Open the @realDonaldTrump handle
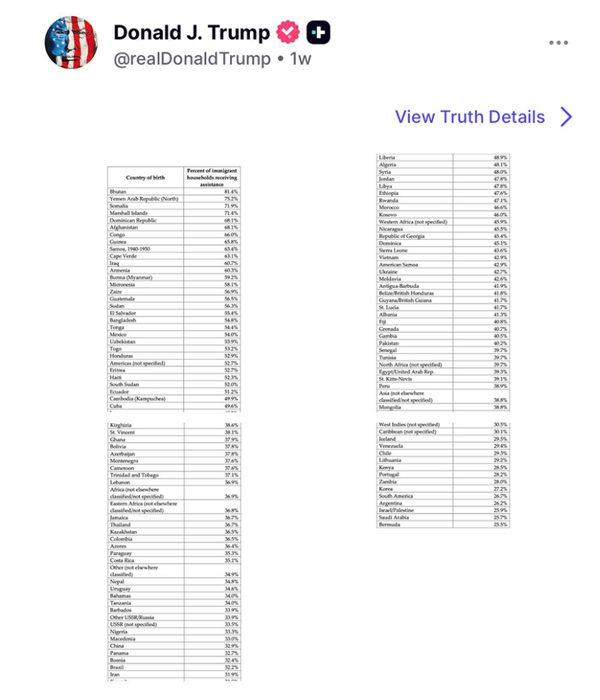 click(191, 59)
